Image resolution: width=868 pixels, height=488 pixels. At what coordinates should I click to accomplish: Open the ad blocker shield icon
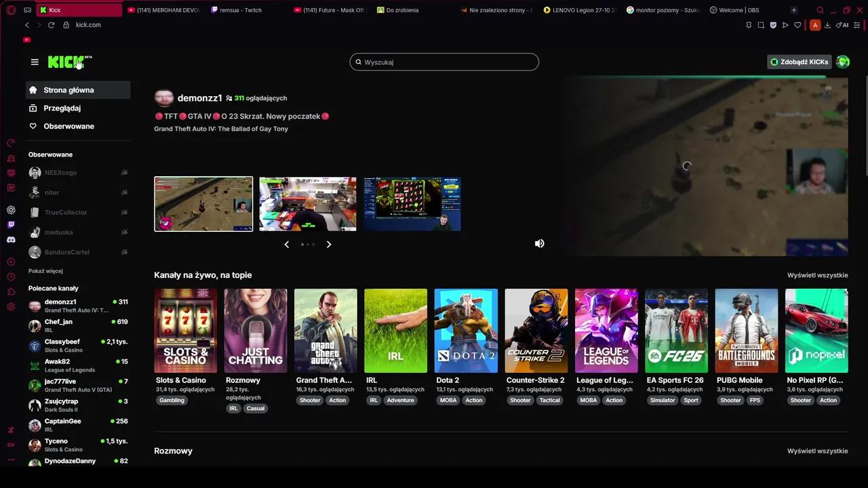point(773,25)
